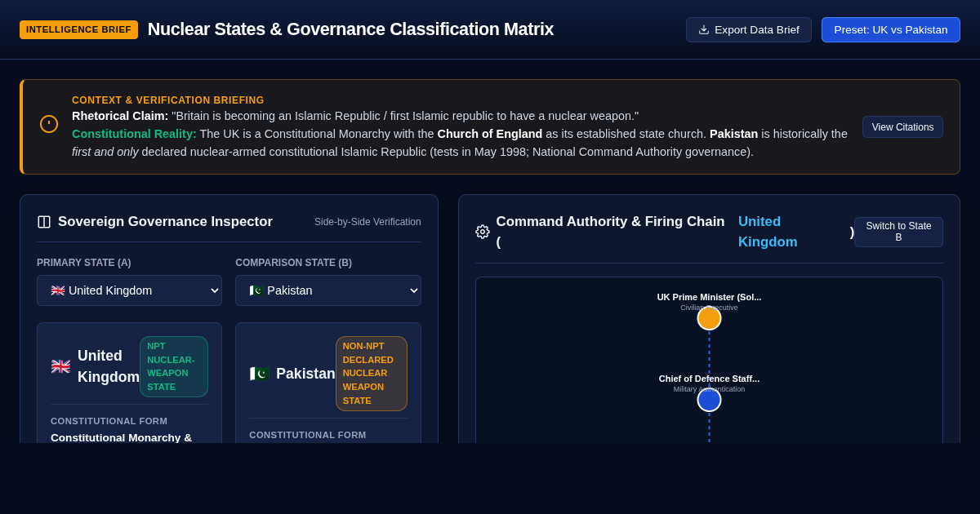
Task: Click the INTELLIGENCE BRIEF badge
Action: pyautogui.click(x=78, y=29)
